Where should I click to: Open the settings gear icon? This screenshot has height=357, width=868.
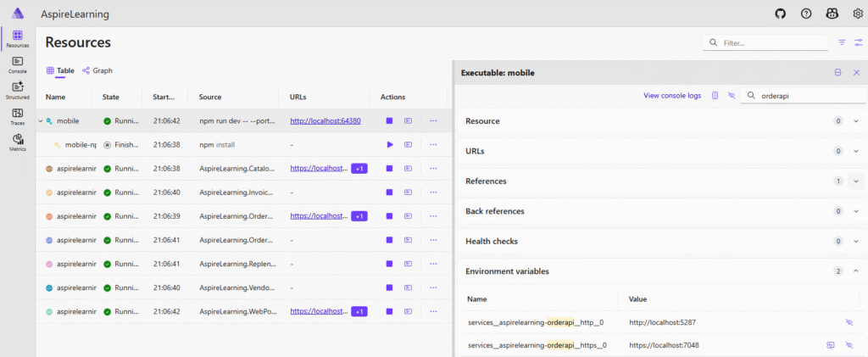(x=858, y=14)
